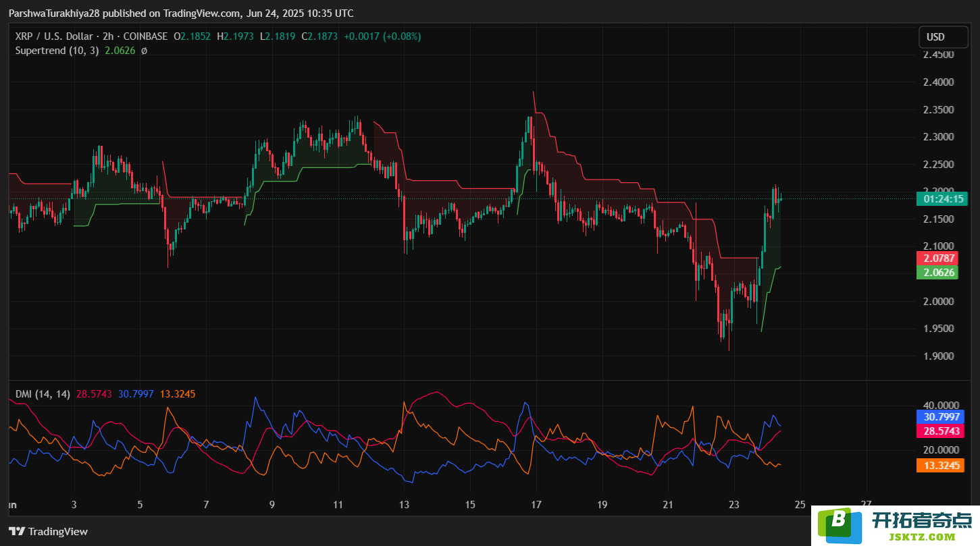
Task: Click the pink 28.5743 axis tag
Action: [x=941, y=431]
